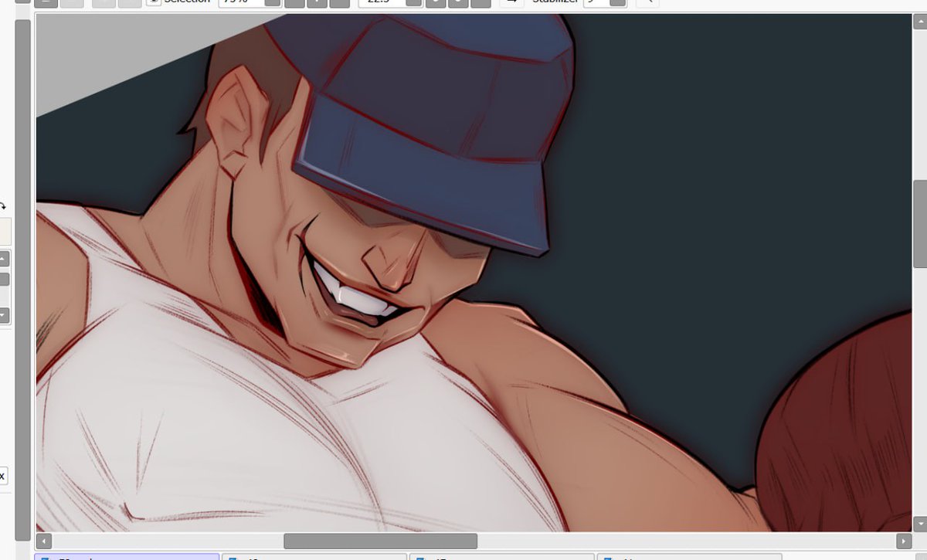
Task: Click the horizontal scrollbar right arrow button
Action: pos(904,541)
